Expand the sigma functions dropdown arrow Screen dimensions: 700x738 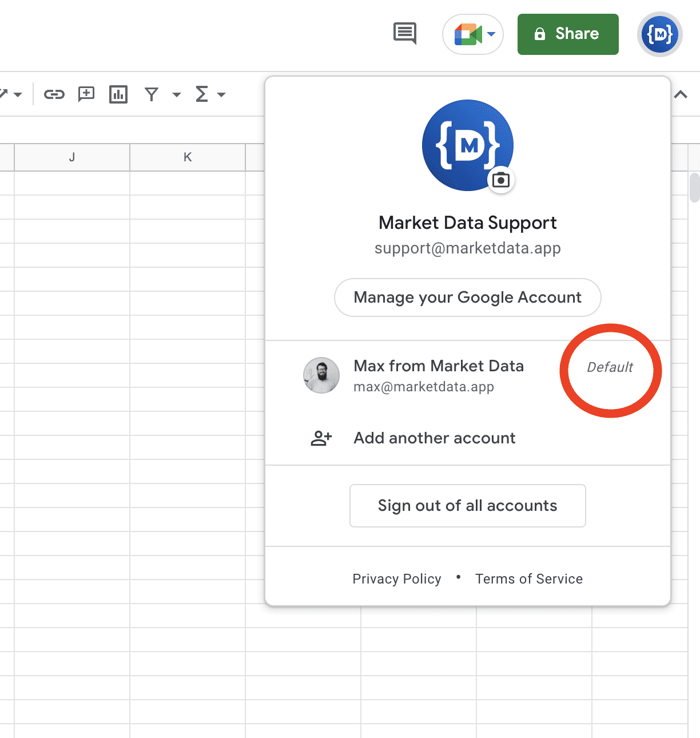(222, 94)
